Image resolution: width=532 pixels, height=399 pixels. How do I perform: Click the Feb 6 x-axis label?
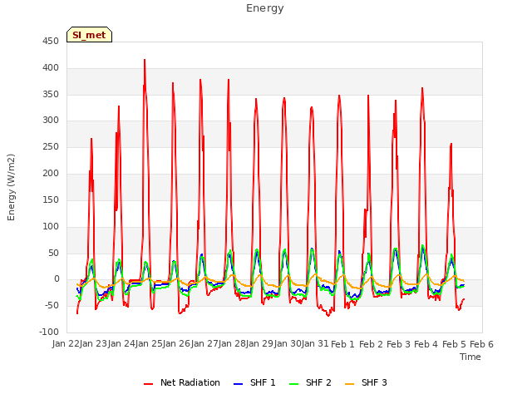pos(482,344)
